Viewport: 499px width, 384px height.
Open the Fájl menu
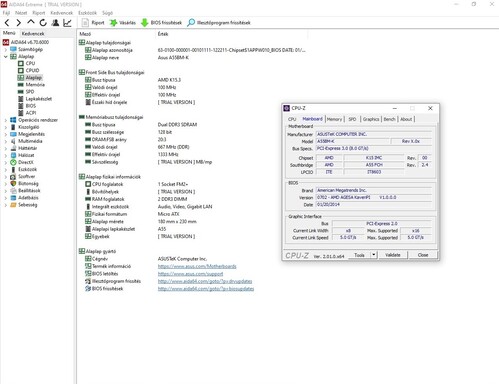click(x=6, y=13)
